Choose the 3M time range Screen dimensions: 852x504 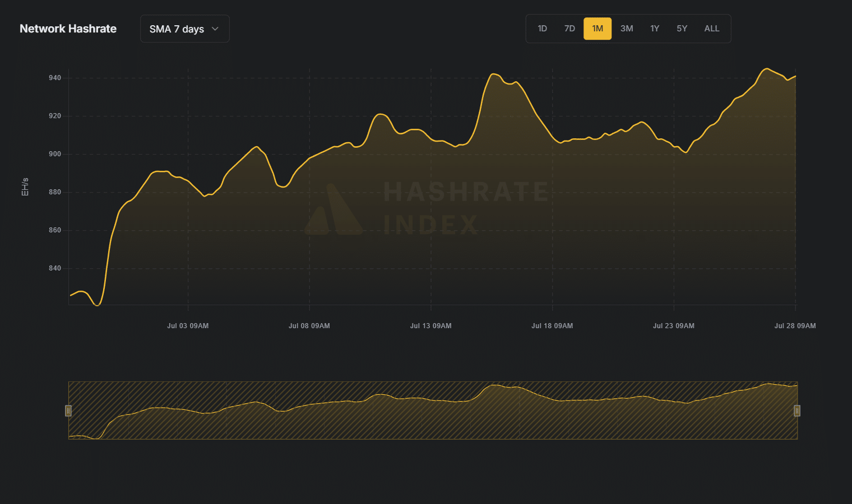tap(627, 29)
